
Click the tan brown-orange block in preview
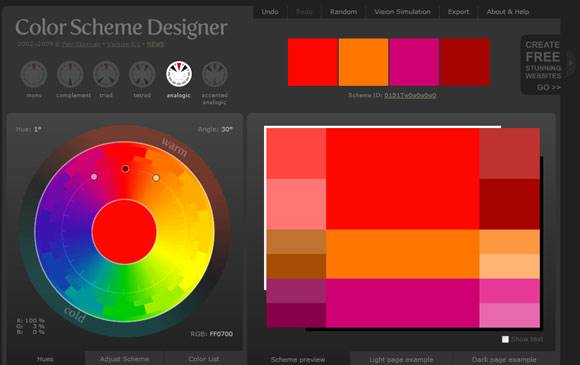pyautogui.click(x=296, y=242)
